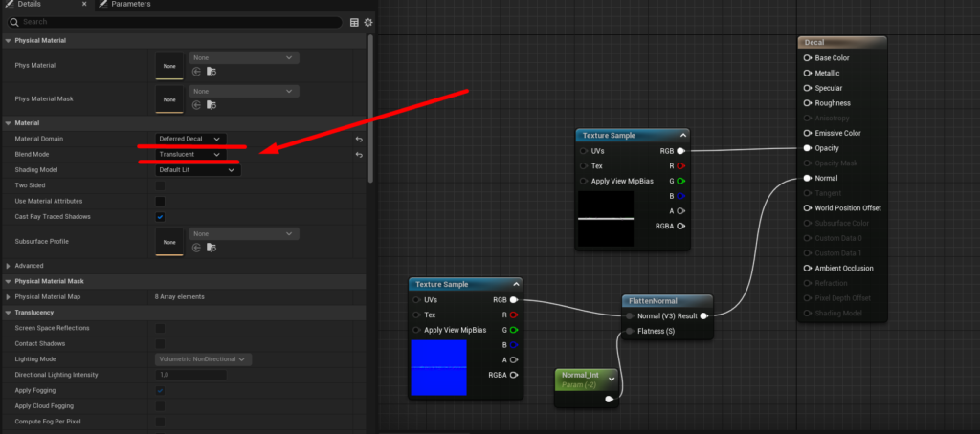Viewport: 980px width, 434px height.
Task: Collapse the Physical Material Mask section
Action: pyautogui.click(x=8, y=281)
